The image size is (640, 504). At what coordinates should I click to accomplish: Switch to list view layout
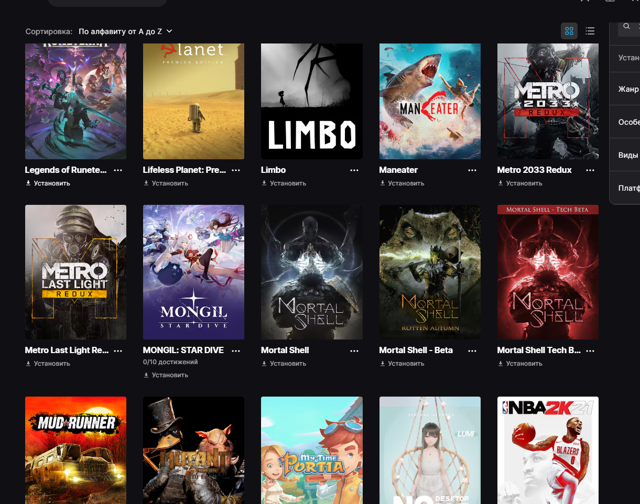[x=590, y=31]
